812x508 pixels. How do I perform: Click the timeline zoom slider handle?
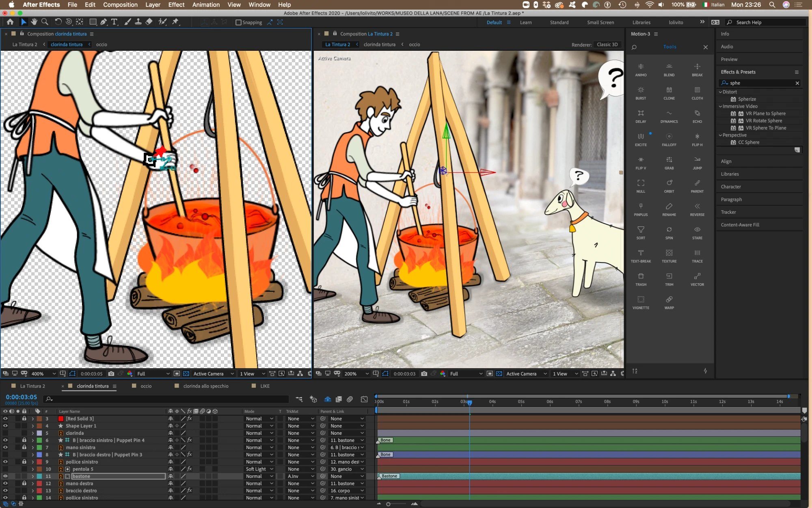click(388, 504)
